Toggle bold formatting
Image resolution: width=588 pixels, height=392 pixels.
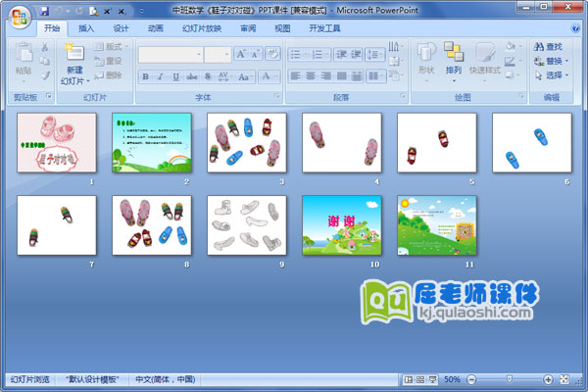(x=145, y=76)
